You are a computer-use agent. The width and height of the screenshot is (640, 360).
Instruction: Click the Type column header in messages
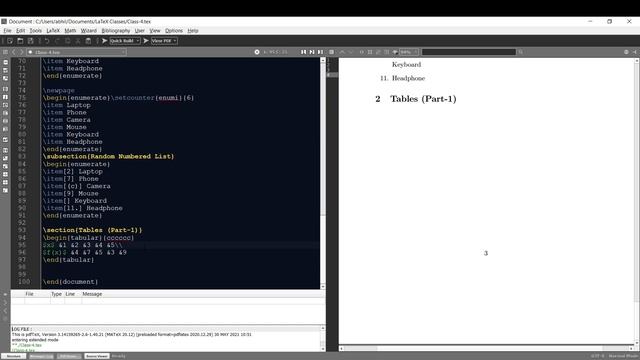click(56, 294)
